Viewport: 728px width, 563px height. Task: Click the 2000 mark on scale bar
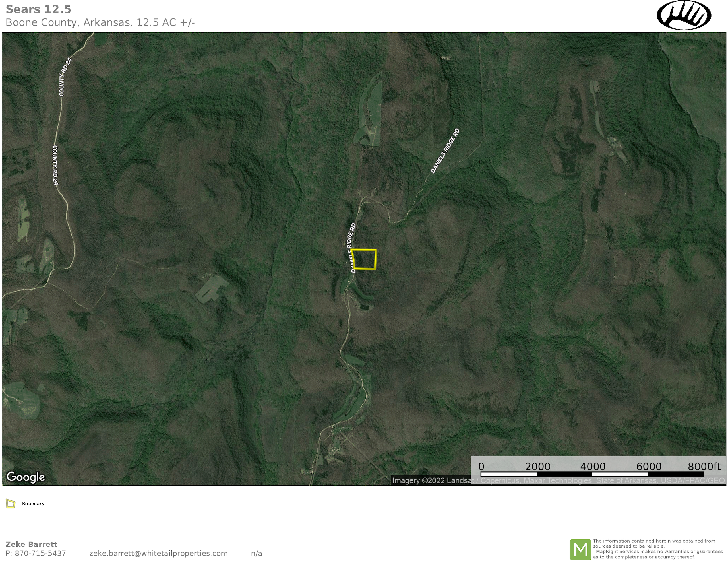point(537,466)
